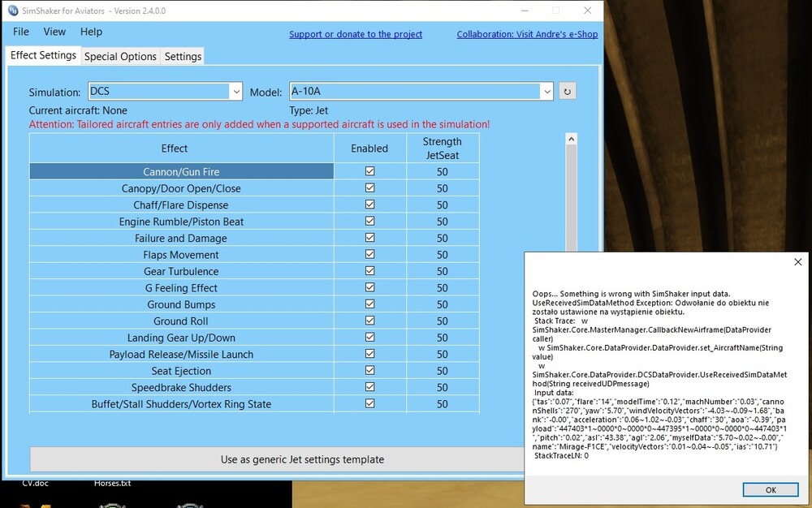Screen dimensions: 812x508
Task: Close the error dialog with the X icon
Action: 798,262
